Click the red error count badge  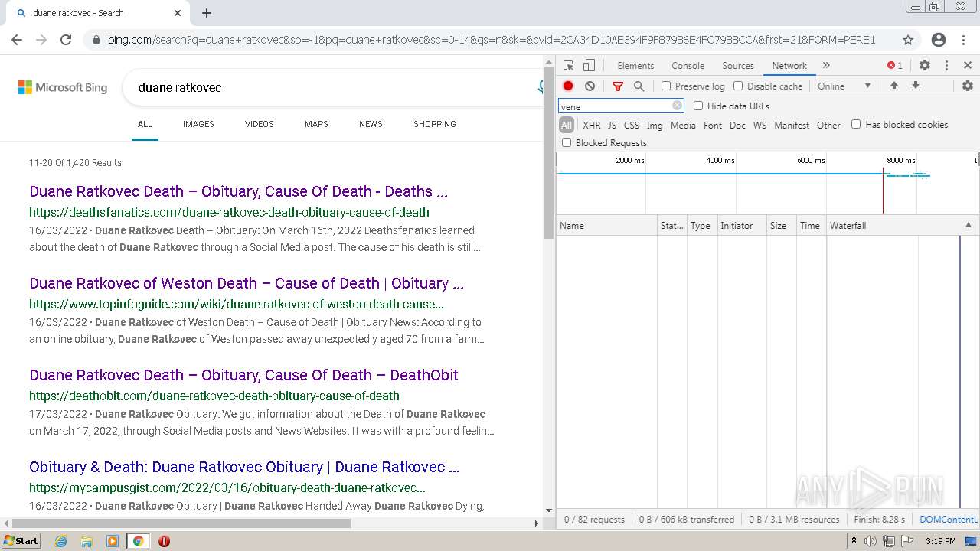pos(895,66)
